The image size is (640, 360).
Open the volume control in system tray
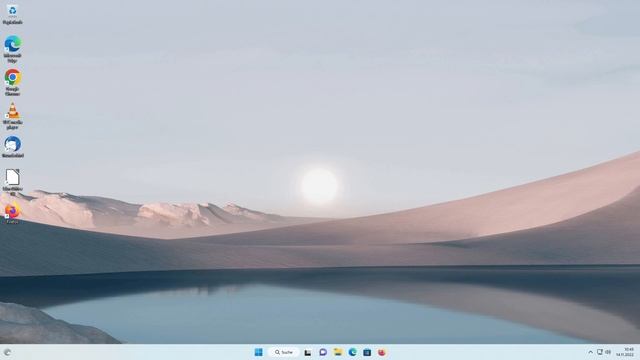pos(608,352)
